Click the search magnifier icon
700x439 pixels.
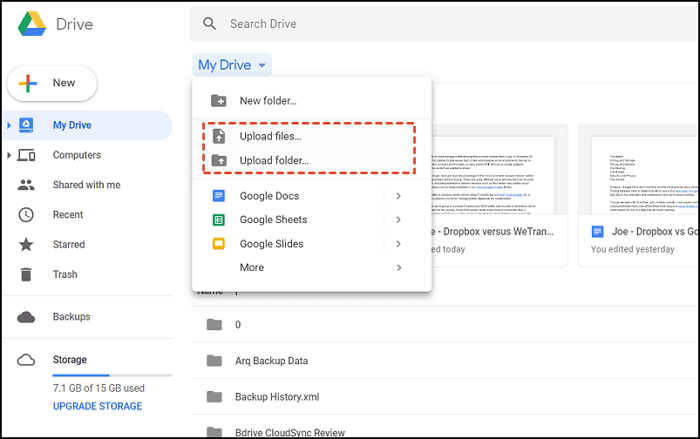[x=209, y=24]
